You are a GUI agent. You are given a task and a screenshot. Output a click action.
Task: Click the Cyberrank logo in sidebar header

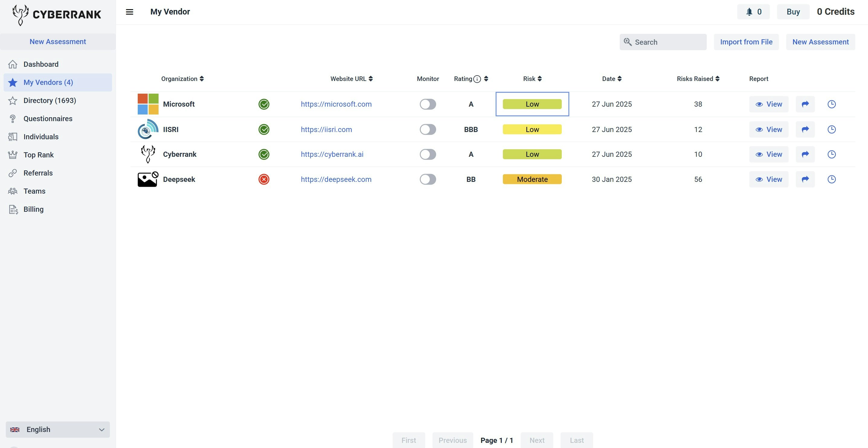pos(56,15)
